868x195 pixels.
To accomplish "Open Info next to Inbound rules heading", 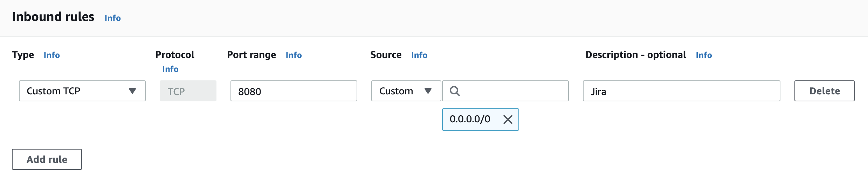I will pos(112,18).
